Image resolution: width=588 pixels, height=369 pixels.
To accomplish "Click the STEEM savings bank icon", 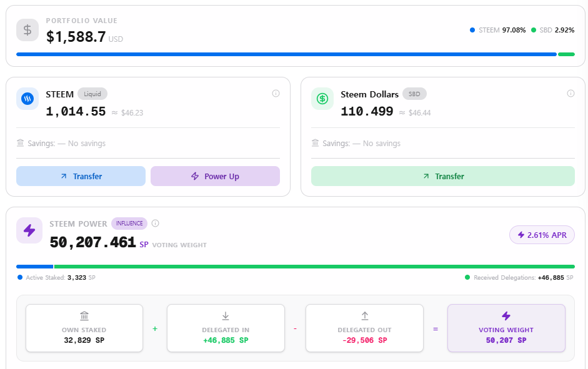I will click(x=20, y=143).
